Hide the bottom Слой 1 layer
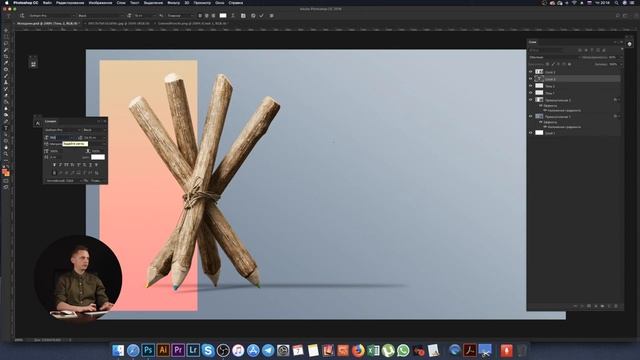The width and height of the screenshot is (640, 360). point(531,133)
